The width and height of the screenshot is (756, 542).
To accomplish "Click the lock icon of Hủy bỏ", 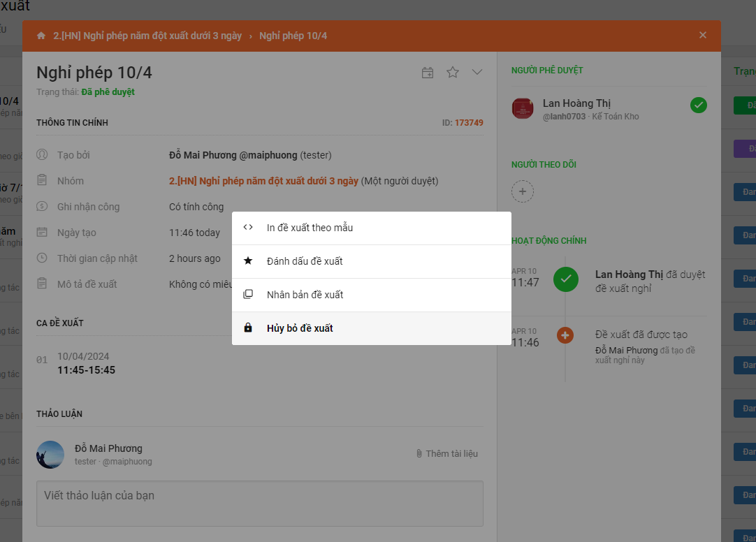I will (x=248, y=328).
